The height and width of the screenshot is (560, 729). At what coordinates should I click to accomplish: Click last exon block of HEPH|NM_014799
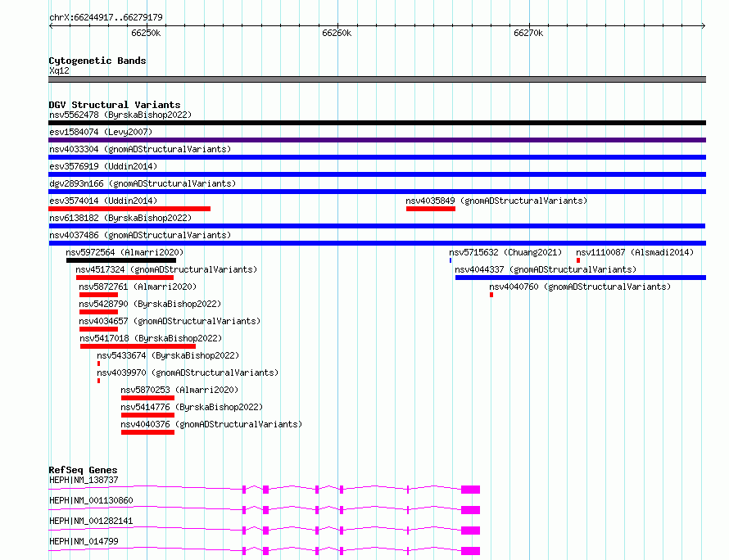[470, 551]
